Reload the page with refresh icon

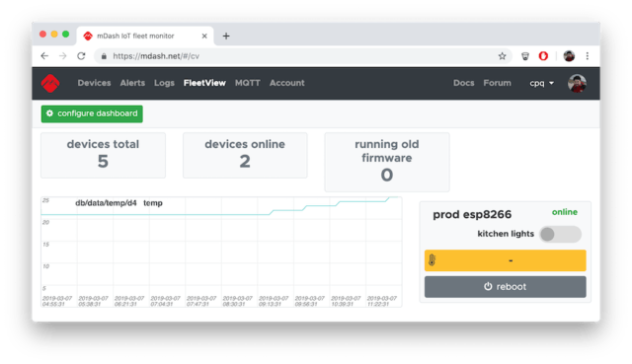(x=81, y=56)
